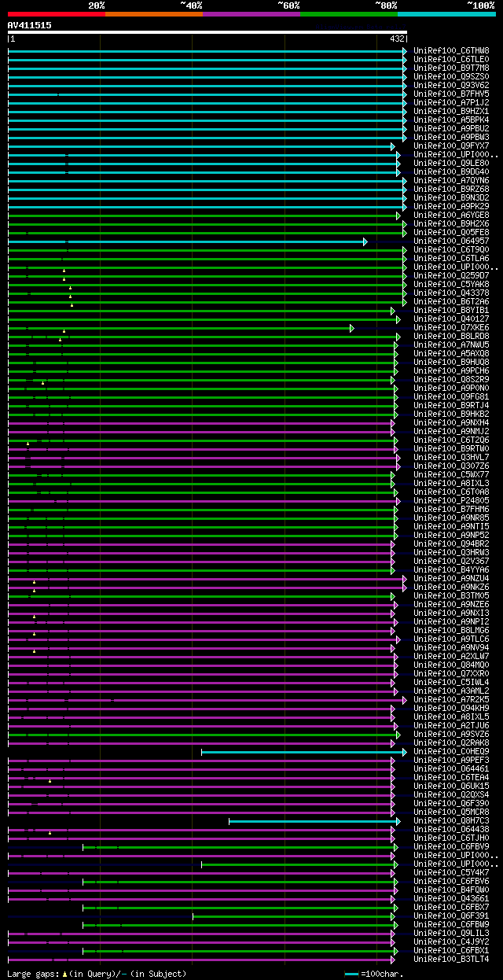Select the UniRef100_Q9FG81 label
Image resolution: width=503 pixels, height=980 pixels.
click(x=451, y=396)
